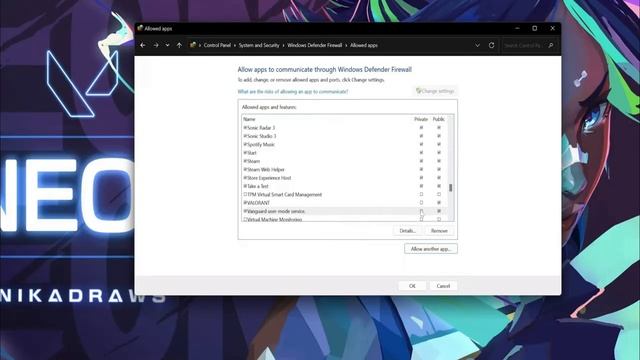Open the risks of allowing an app link
This screenshot has height=360, width=640.
point(293,91)
